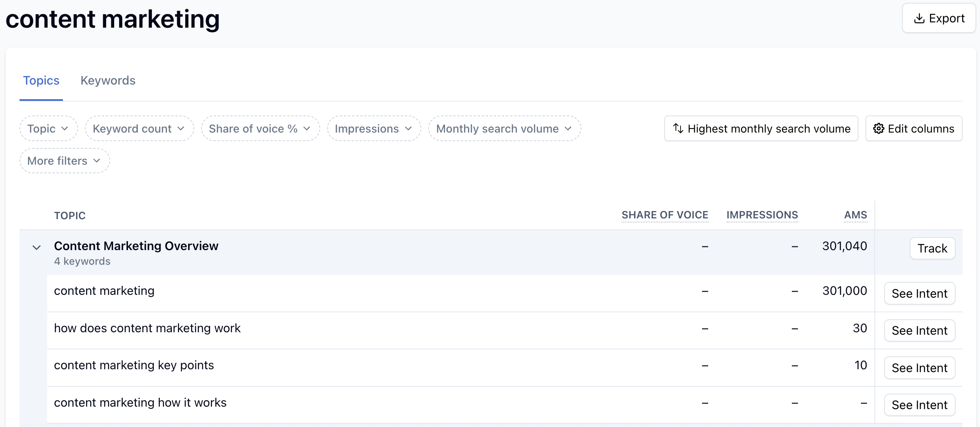See Intent for the content marketing keyword
The image size is (980, 427).
[x=919, y=293]
